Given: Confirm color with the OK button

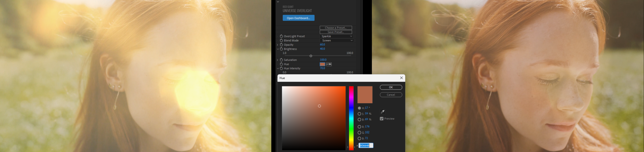Looking at the screenshot, I should click(391, 87).
